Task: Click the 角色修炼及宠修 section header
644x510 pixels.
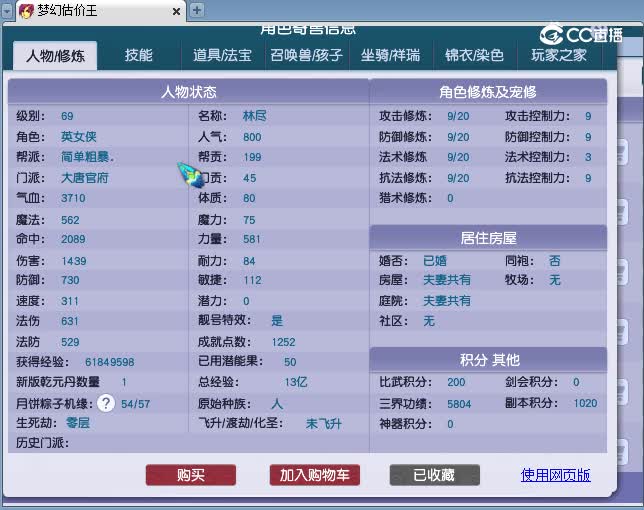Action: pyautogui.click(x=488, y=91)
